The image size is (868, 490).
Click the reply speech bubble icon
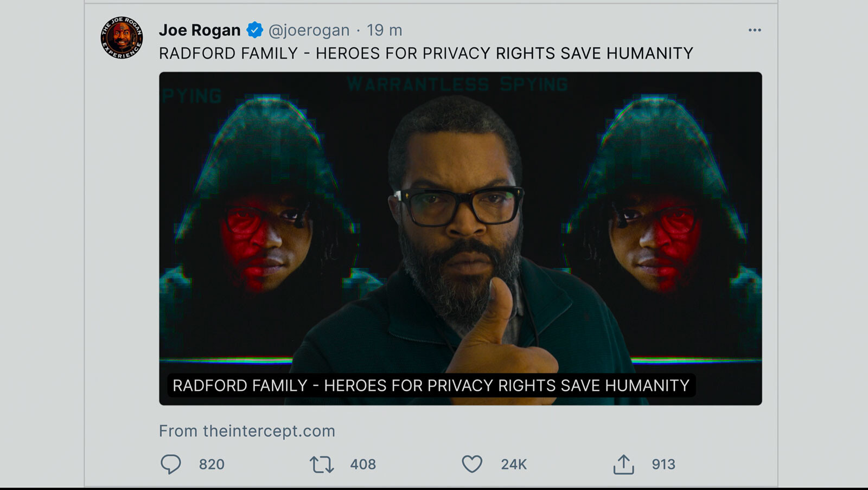171,465
